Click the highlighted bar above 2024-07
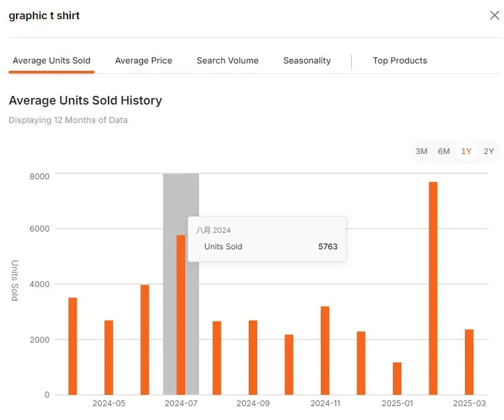Image resolution: width=504 pixels, height=420 pixels. click(x=181, y=315)
